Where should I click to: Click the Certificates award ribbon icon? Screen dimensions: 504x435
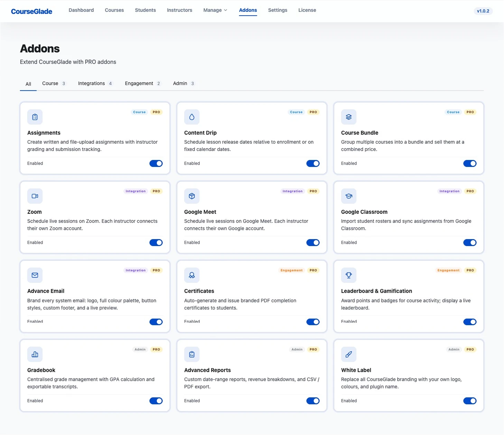[192, 275]
